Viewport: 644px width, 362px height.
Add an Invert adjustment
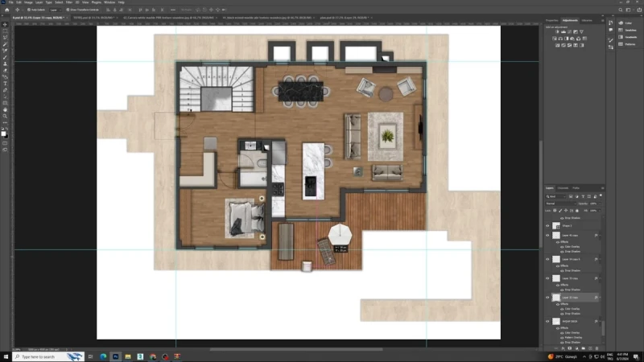(557, 45)
